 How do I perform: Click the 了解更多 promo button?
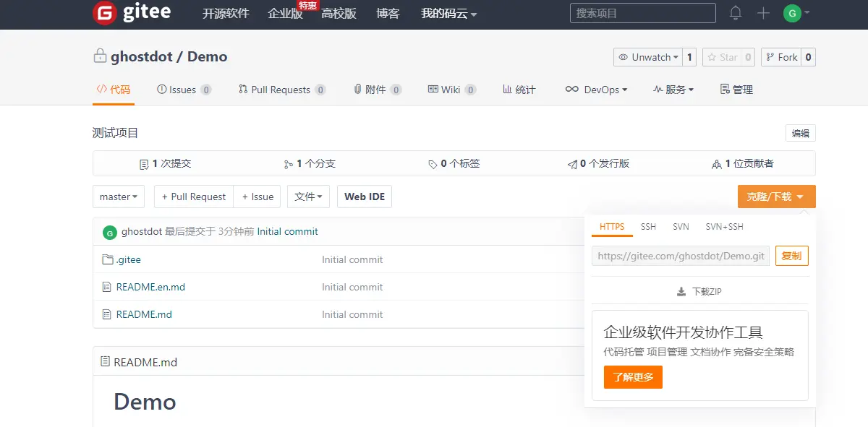click(633, 377)
